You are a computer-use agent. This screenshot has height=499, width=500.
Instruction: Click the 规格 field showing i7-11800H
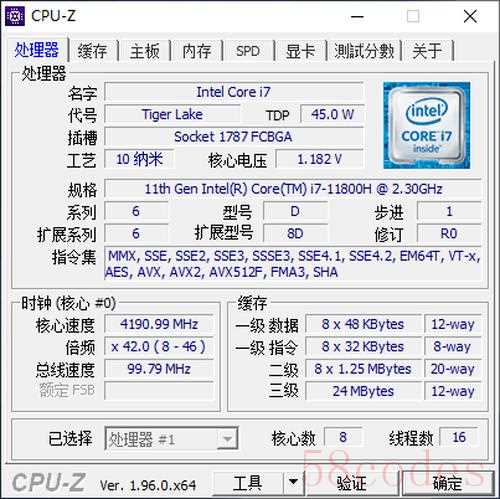click(293, 189)
